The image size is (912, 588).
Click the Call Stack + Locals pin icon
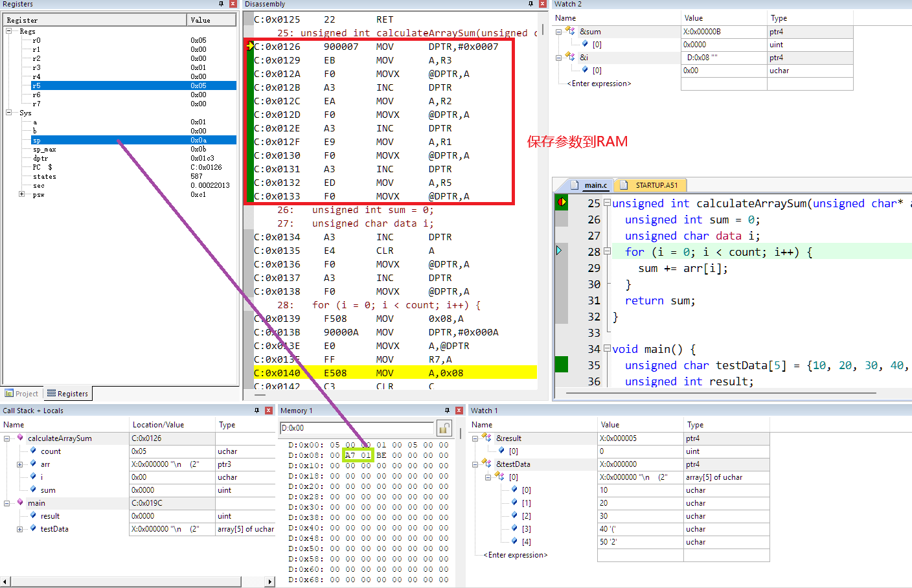tap(257, 411)
